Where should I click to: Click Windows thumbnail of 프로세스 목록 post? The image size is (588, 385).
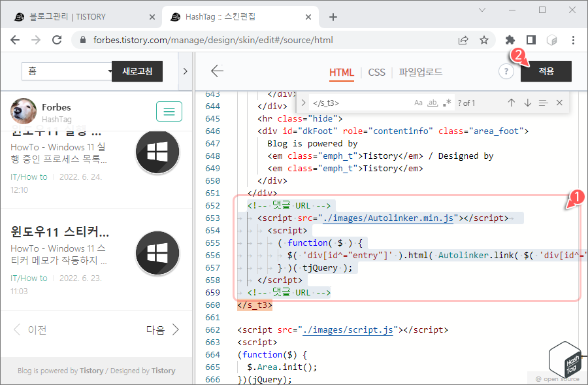(x=157, y=152)
